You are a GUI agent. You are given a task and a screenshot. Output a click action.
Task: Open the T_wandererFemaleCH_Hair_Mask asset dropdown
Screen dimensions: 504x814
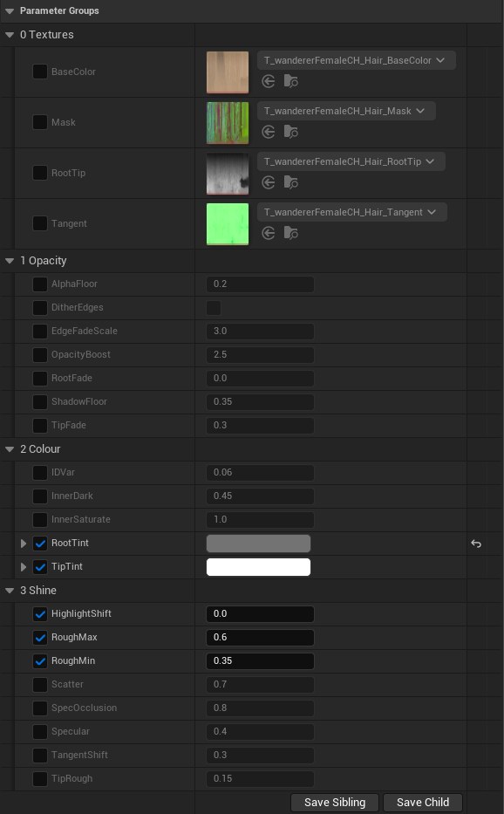346,111
